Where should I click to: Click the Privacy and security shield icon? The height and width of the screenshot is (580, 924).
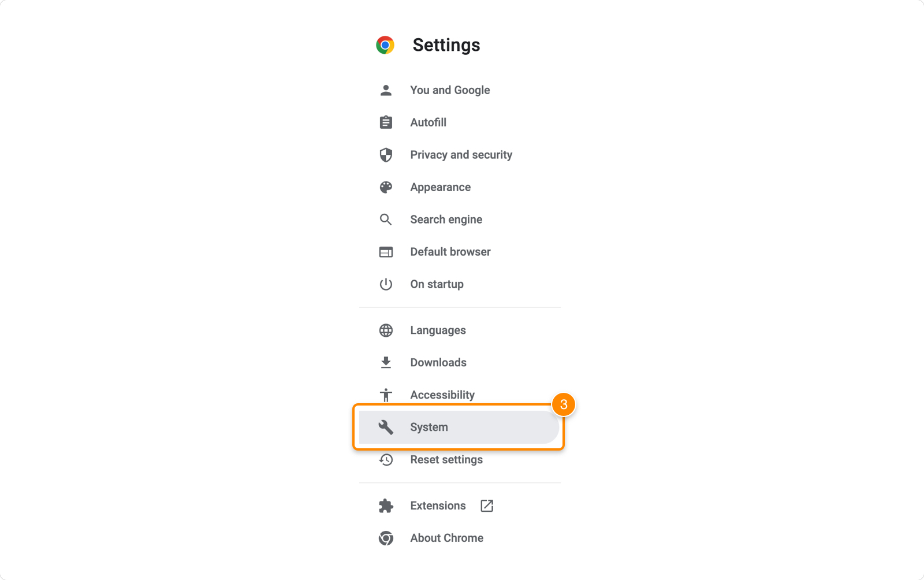pos(385,154)
